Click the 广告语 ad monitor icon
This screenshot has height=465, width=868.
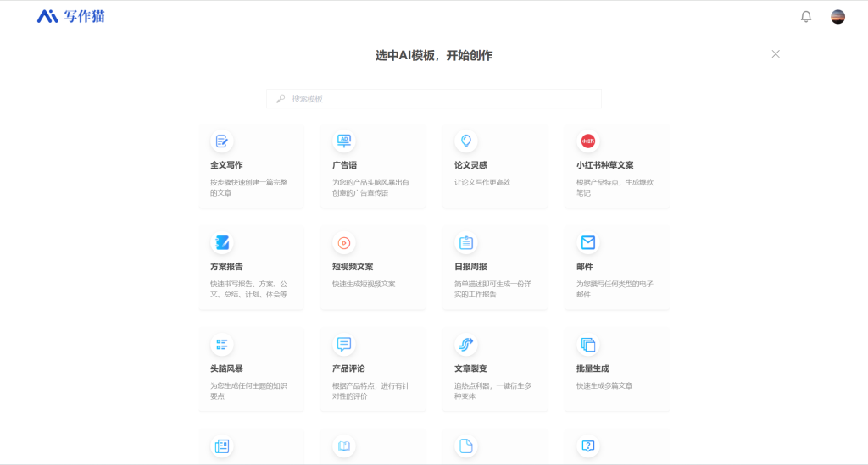point(344,141)
